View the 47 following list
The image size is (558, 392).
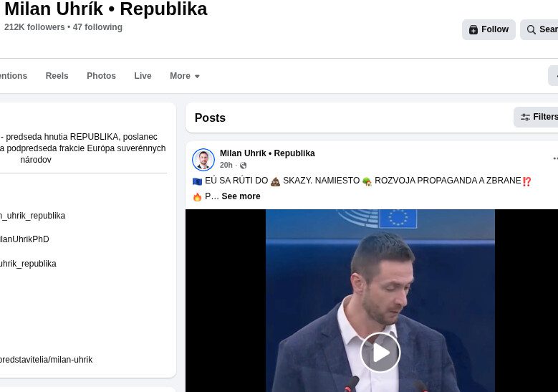97,27
